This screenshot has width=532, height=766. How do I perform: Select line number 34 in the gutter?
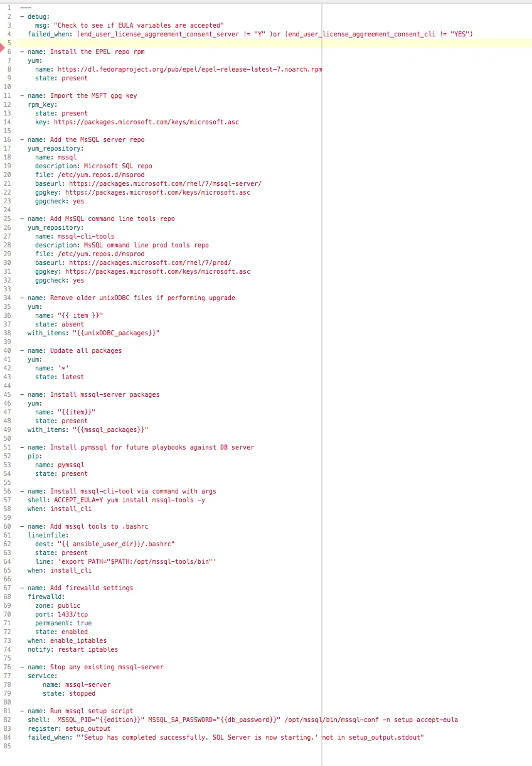(8, 298)
